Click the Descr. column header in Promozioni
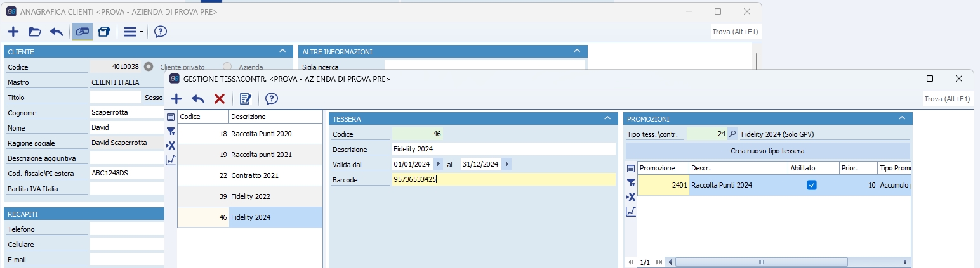This screenshot has height=268, width=980. (x=739, y=168)
